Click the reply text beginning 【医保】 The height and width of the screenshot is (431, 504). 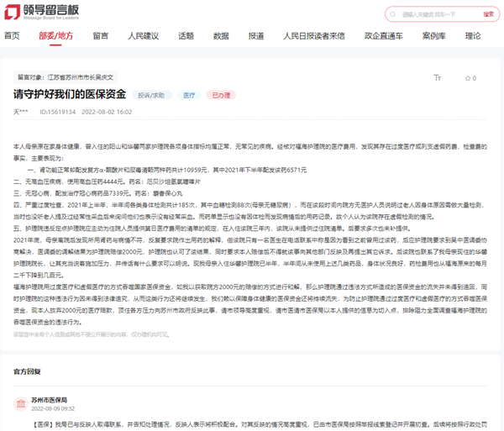pyautogui.click(x=260, y=424)
